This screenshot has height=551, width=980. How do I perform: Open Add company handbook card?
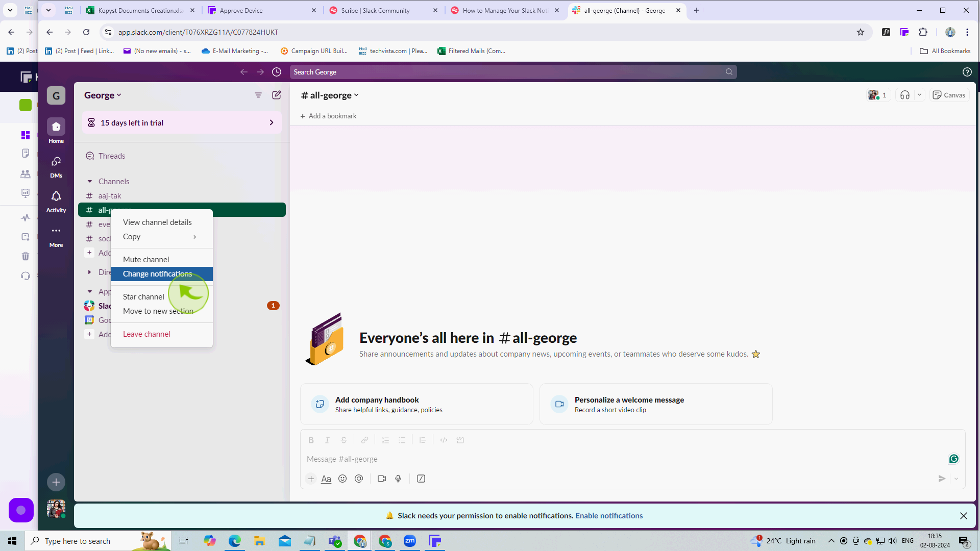pyautogui.click(x=416, y=405)
